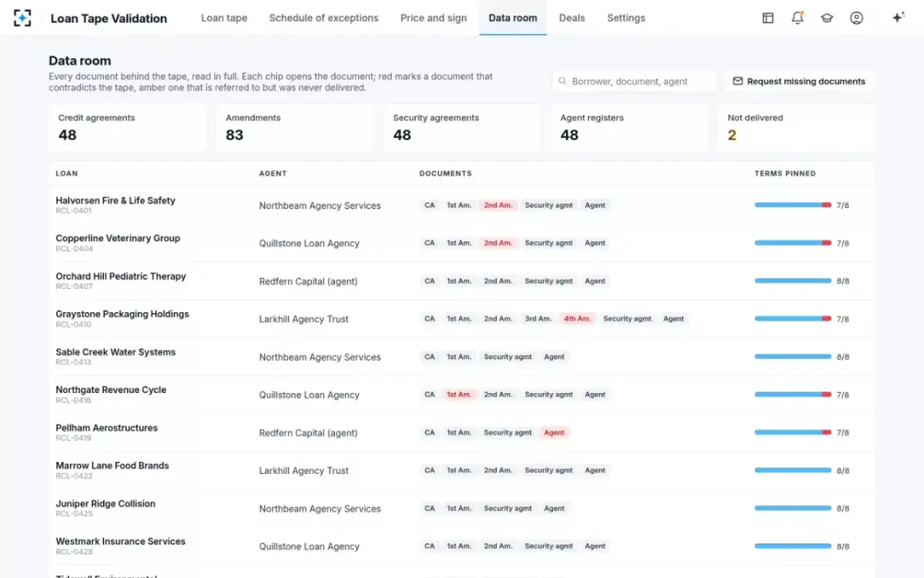
Task: Select the Not delivered 2 card
Action: pyautogui.click(x=797, y=128)
